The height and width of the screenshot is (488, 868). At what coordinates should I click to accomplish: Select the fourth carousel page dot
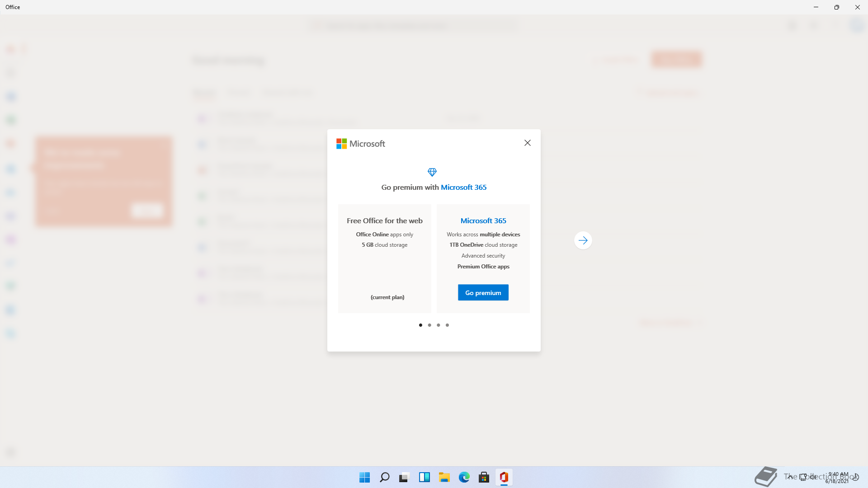pyautogui.click(x=447, y=325)
